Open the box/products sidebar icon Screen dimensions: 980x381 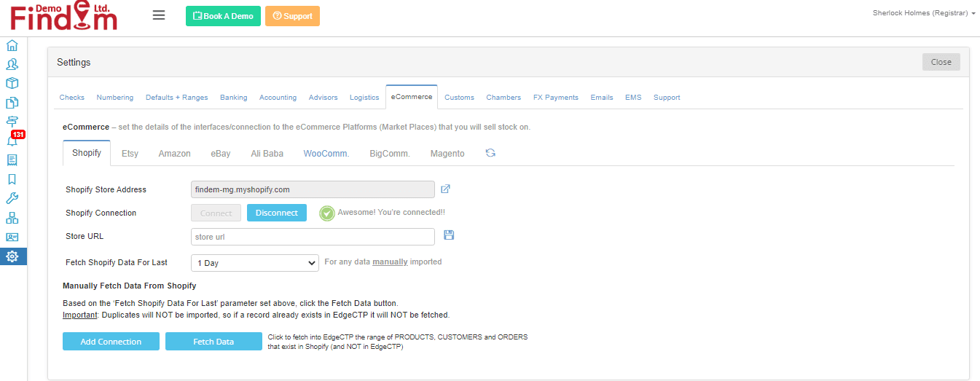tap(12, 83)
